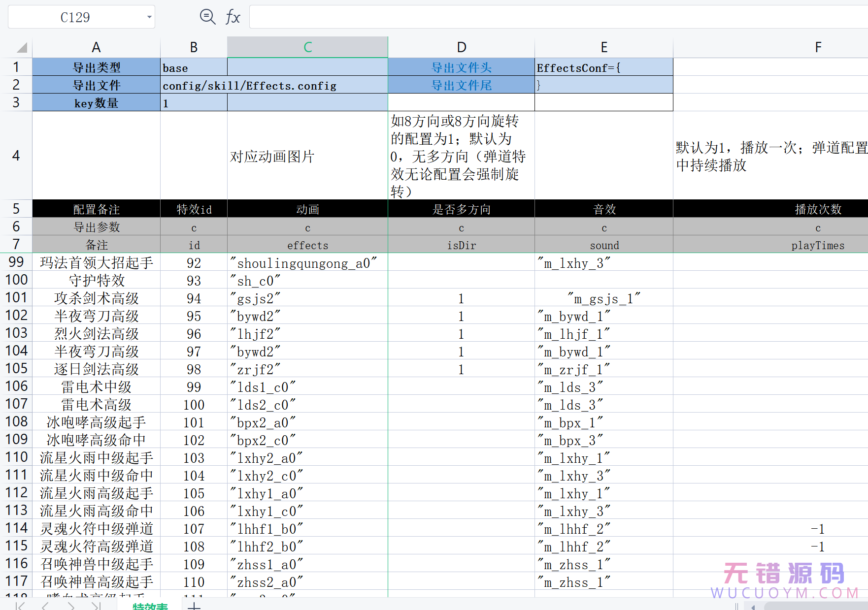Add a new sheet with plus icon

(194, 606)
